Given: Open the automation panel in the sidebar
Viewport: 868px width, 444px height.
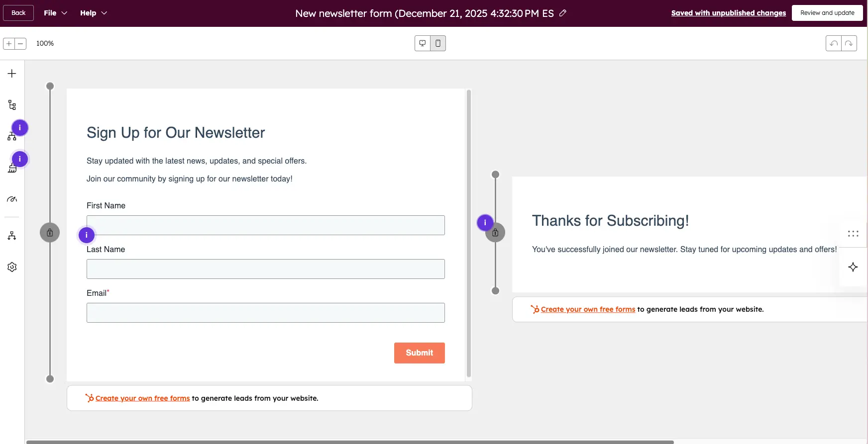Looking at the screenshot, I should 11,235.
